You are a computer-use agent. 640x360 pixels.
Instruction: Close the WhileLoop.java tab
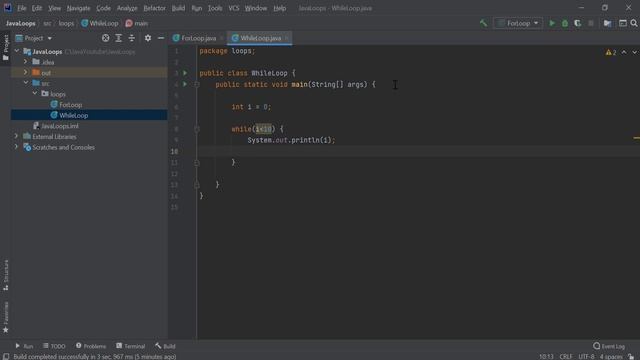(x=287, y=38)
